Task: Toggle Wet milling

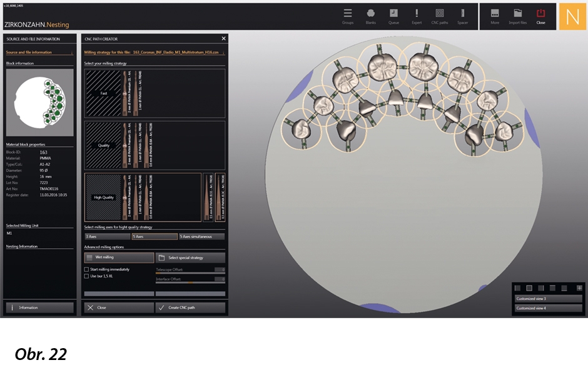Action: [119, 257]
